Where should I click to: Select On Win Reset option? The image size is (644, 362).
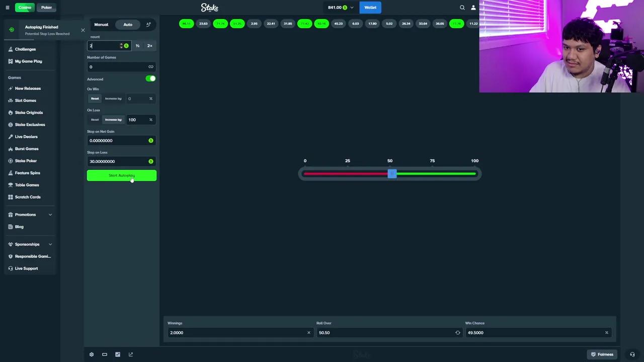[x=95, y=99]
